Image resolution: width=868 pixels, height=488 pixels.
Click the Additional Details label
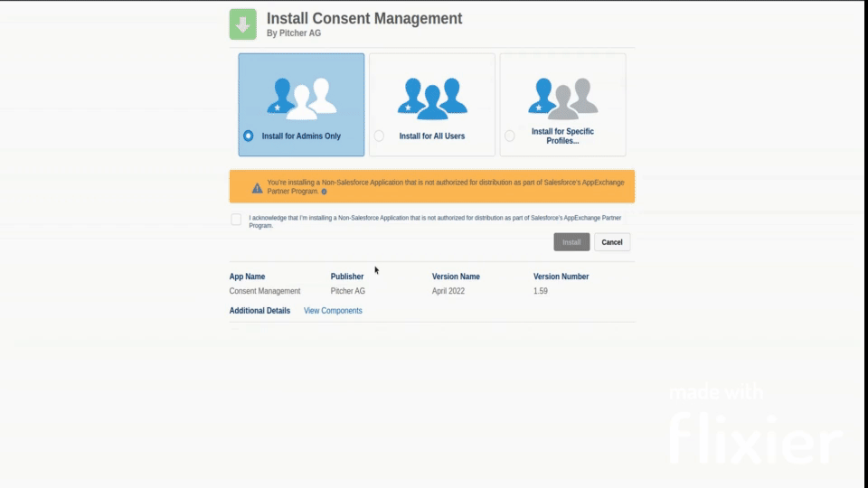pyautogui.click(x=259, y=311)
